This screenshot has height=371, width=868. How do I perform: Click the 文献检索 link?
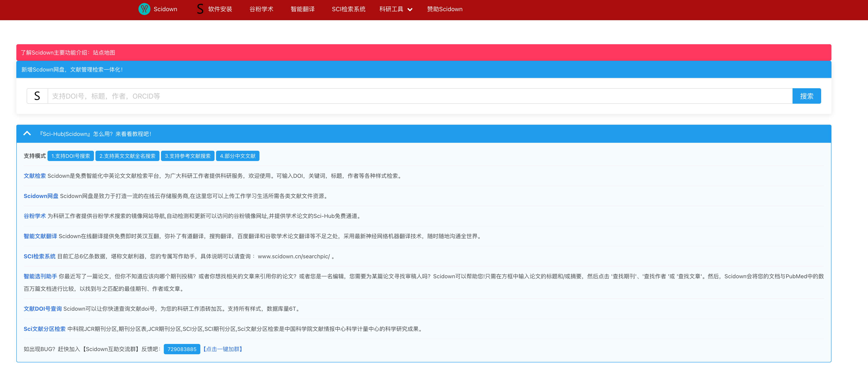pos(35,176)
